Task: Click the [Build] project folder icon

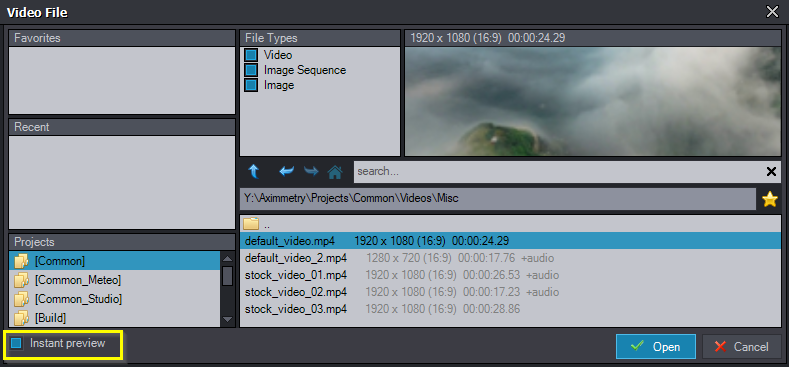Action: (x=22, y=318)
